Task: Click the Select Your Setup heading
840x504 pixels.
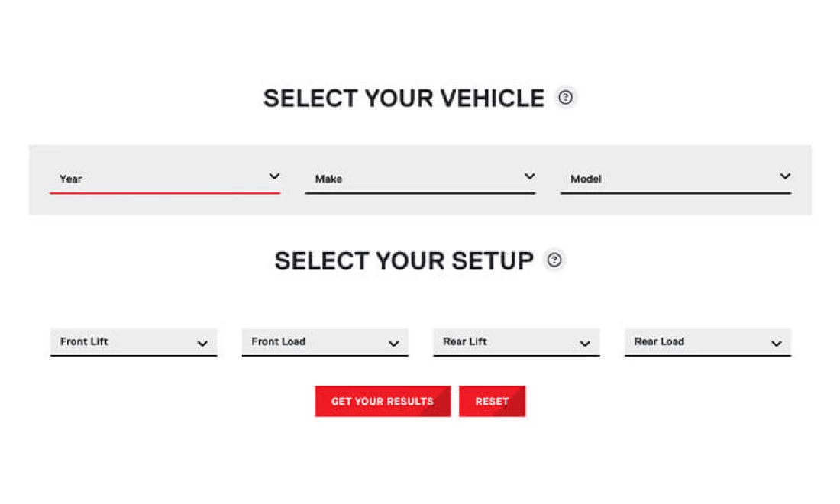Action: [404, 261]
